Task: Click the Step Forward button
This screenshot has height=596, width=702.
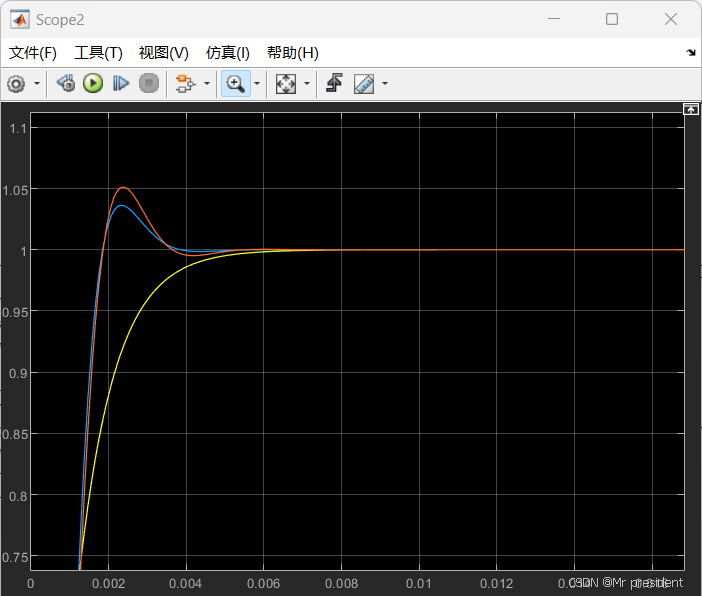Action: (x=120, y=83)
